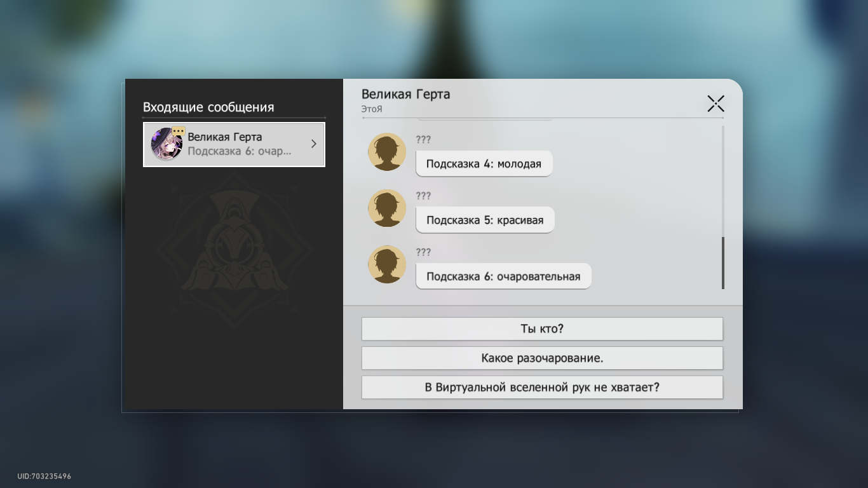Close the messages window with X
868x488 pixels.
(x=715, y=104)
